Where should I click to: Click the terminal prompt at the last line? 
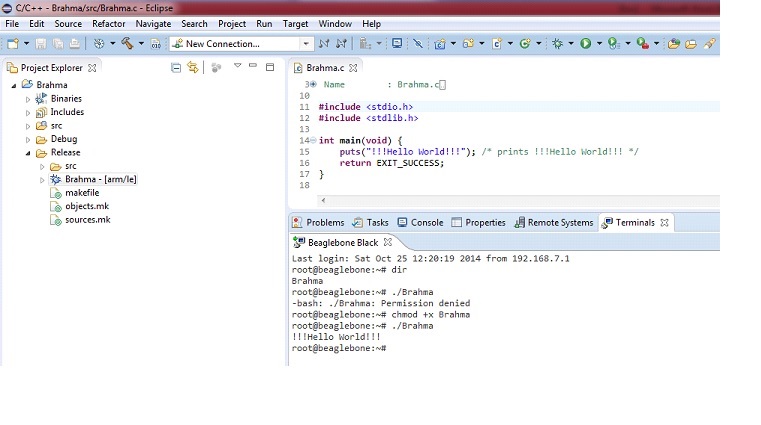(339, 348)
